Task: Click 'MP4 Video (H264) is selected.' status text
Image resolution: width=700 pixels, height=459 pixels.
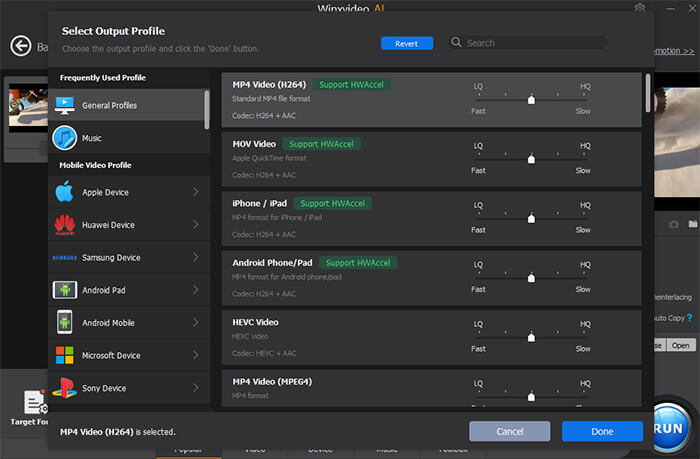Action: click(x=118, y=432)
